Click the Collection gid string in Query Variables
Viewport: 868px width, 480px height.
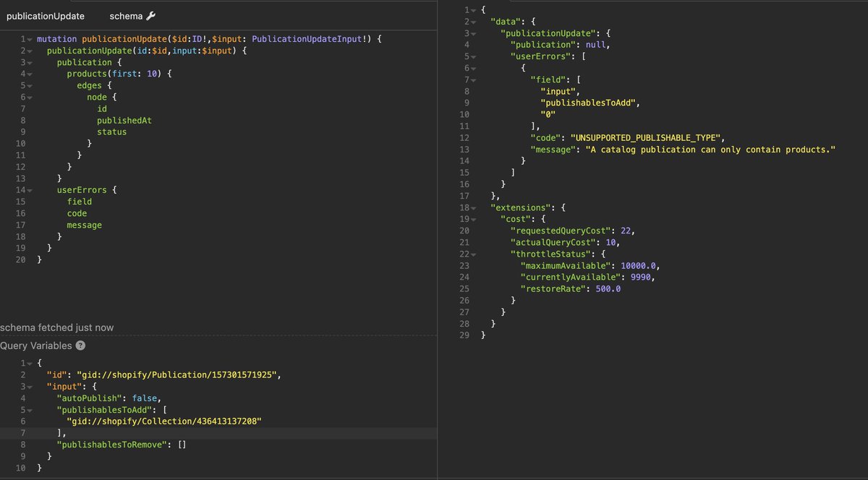point(163,421)
